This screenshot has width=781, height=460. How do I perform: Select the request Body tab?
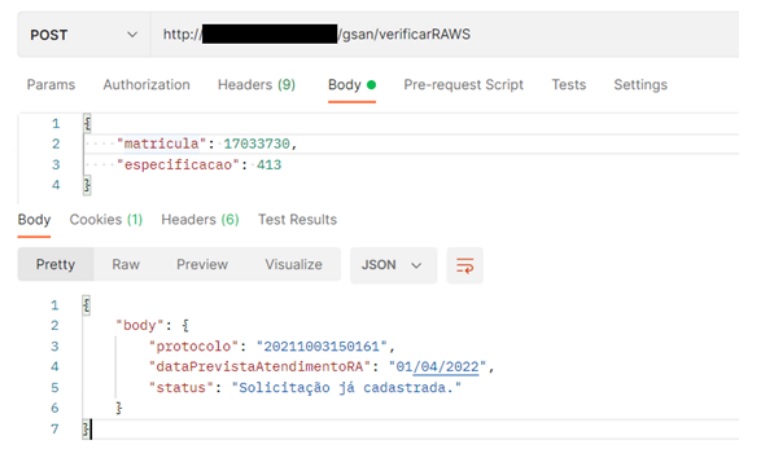[345, 85]
